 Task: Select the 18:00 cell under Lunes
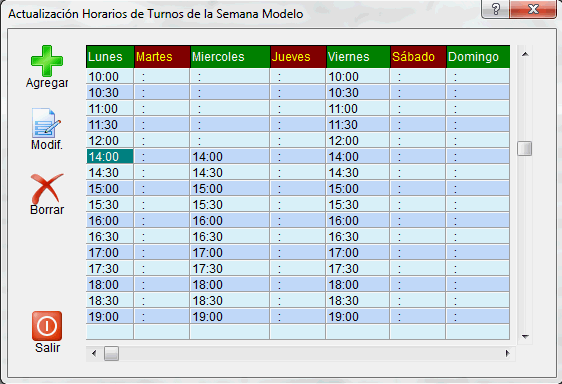pyautogui.click(x=110, y=285)
